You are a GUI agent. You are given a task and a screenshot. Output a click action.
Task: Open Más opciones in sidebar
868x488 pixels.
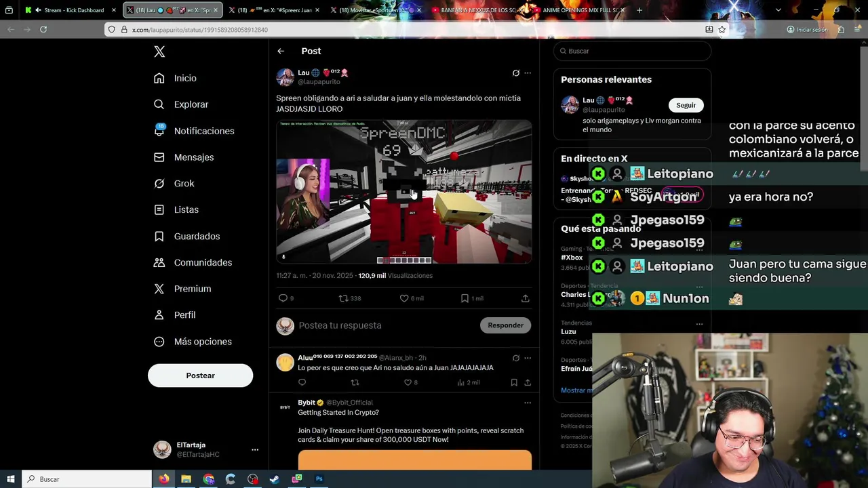(193, 342)
